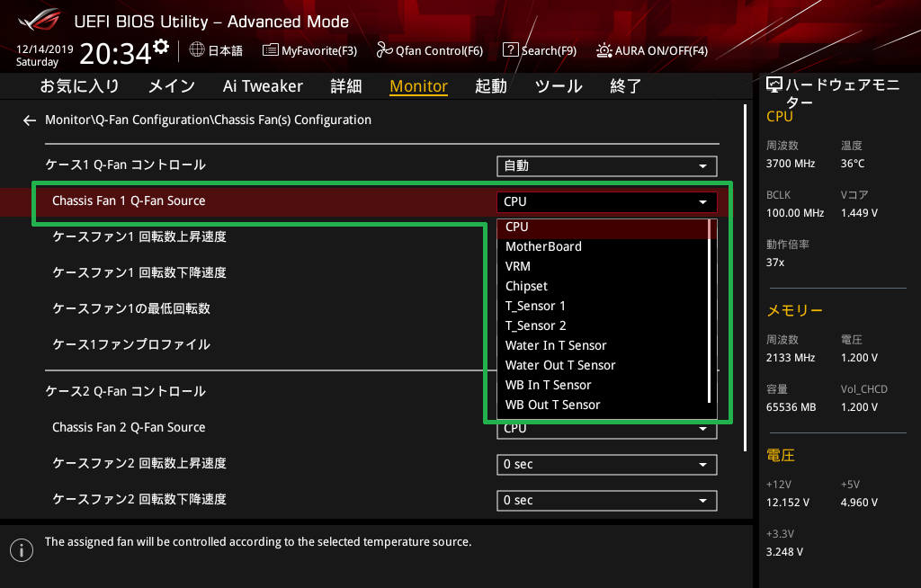Choose T_Sensor 2 option
The image size is (921, 588).
(604, 326)
